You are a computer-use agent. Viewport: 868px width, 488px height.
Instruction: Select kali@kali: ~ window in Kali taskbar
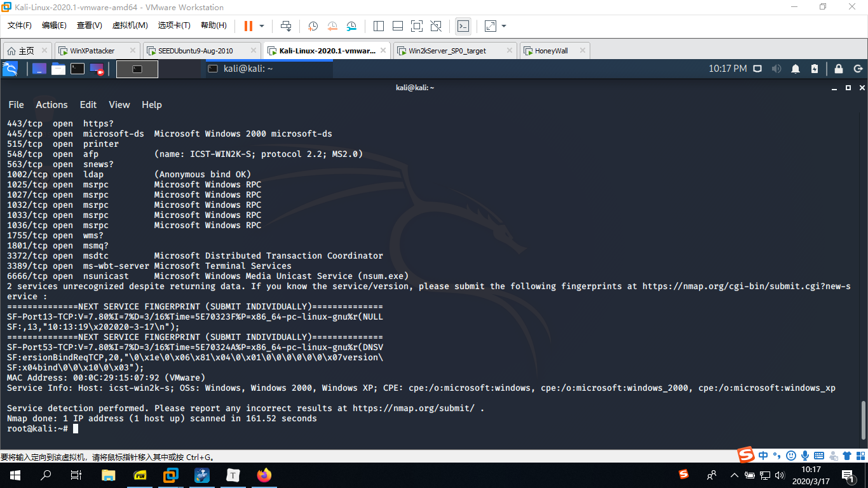[268, 69]
